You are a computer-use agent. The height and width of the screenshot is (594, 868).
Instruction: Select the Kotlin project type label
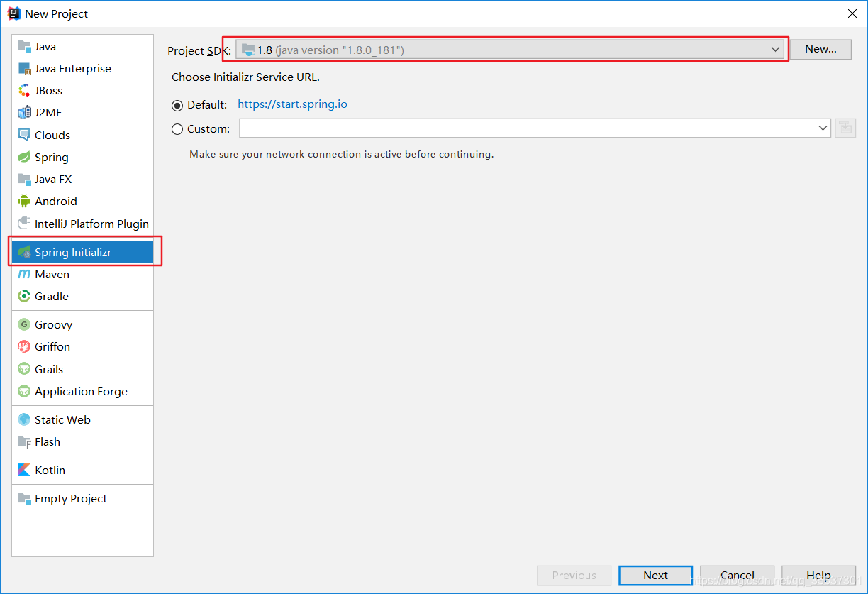[50, 470]
